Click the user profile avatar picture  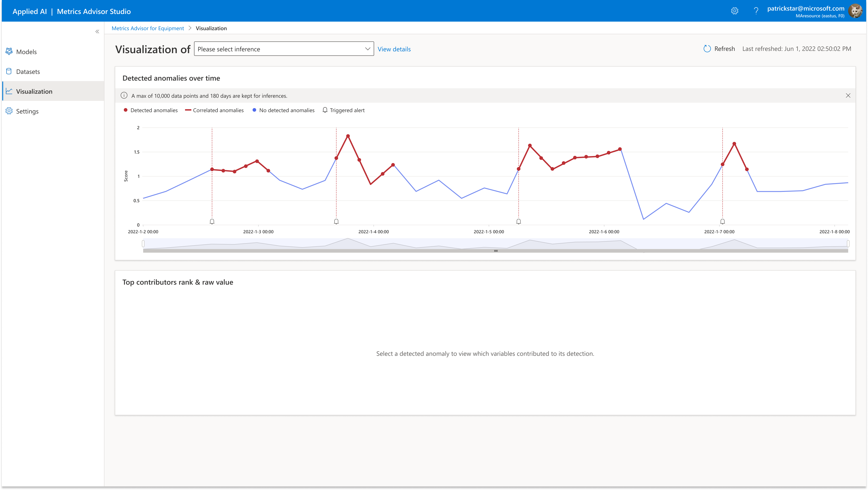856,11
